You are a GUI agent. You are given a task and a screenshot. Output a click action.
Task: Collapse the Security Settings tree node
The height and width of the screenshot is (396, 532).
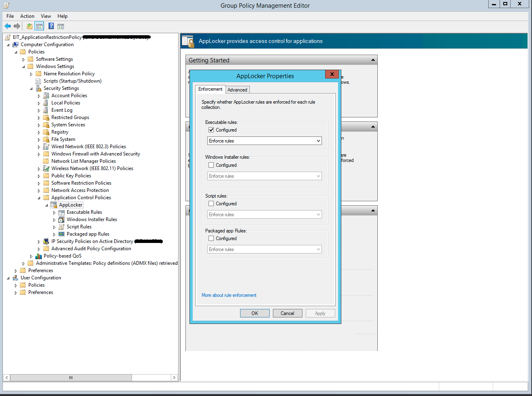click(32, 88)
